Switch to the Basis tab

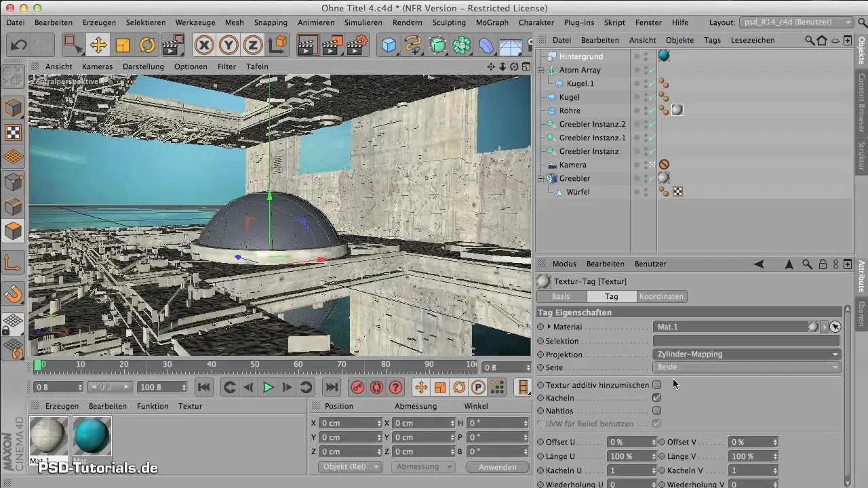click(x=561, y=296)
